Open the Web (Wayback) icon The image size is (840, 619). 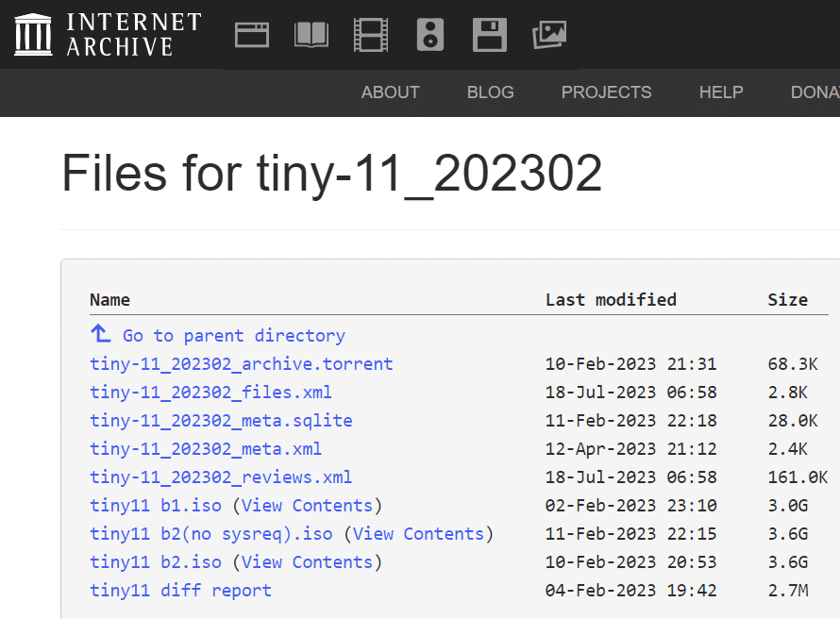(x=252, y=35)
